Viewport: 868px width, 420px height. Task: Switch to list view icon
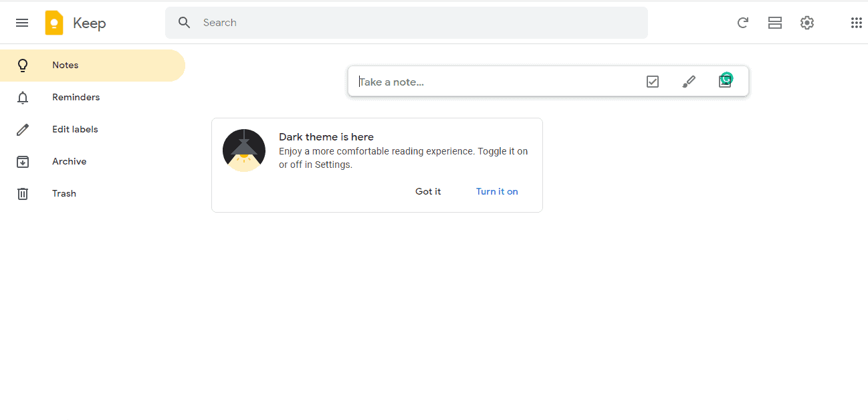(x=775, y=23)
